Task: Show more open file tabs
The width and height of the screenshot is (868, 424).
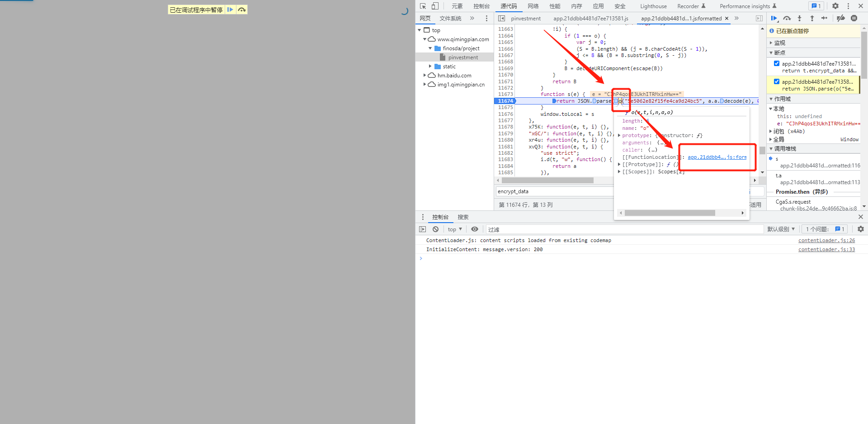Action: click(736, 18)
